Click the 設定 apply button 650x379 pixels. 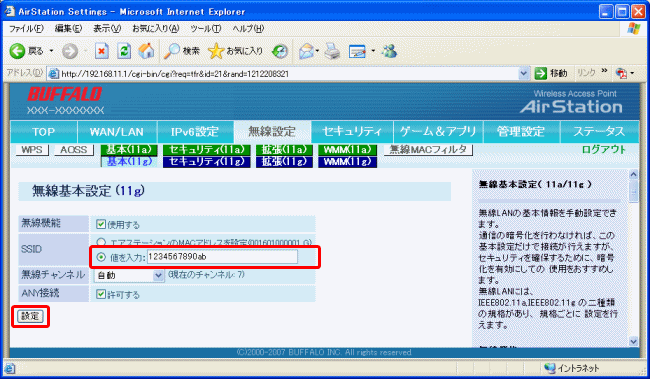pos(30,316)
